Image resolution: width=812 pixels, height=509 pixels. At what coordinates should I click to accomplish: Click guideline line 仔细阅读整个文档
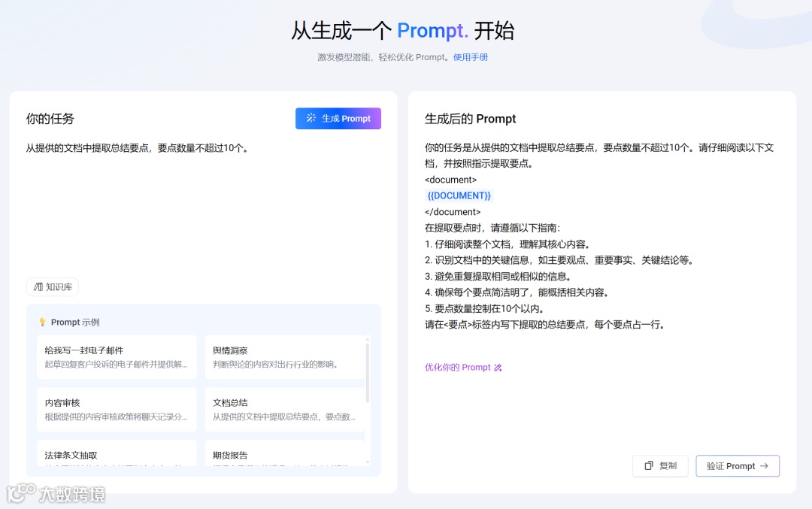(507, 244)
